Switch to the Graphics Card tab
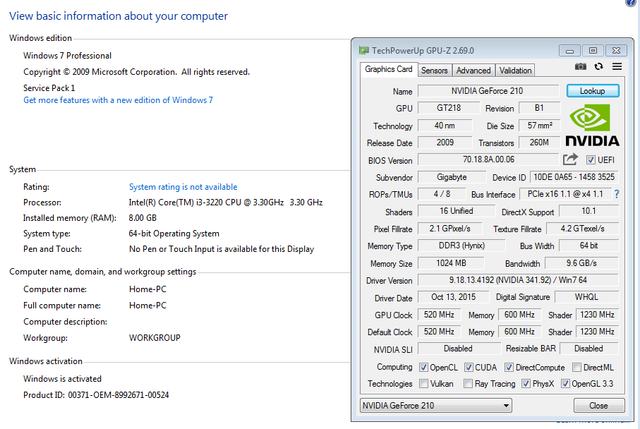 pyautogui.click(x=389, y=69)
